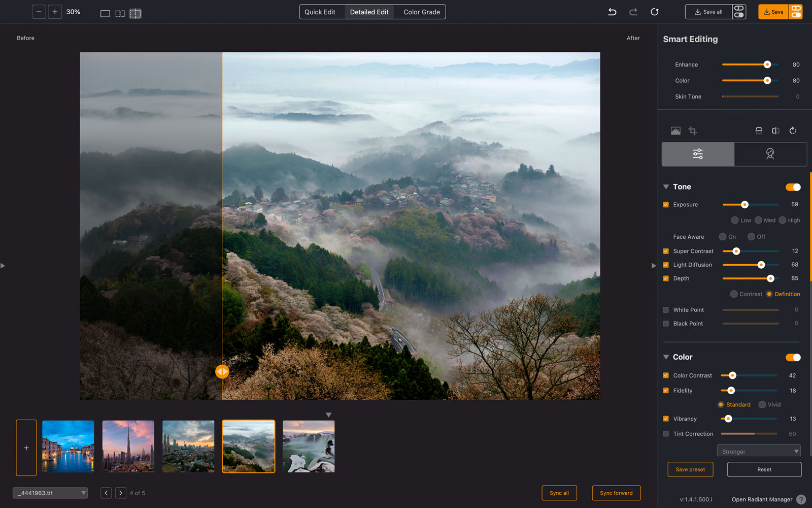Rotate the image clockwise
The height and width of the screenshot is (508, 812).
point(793,131)
